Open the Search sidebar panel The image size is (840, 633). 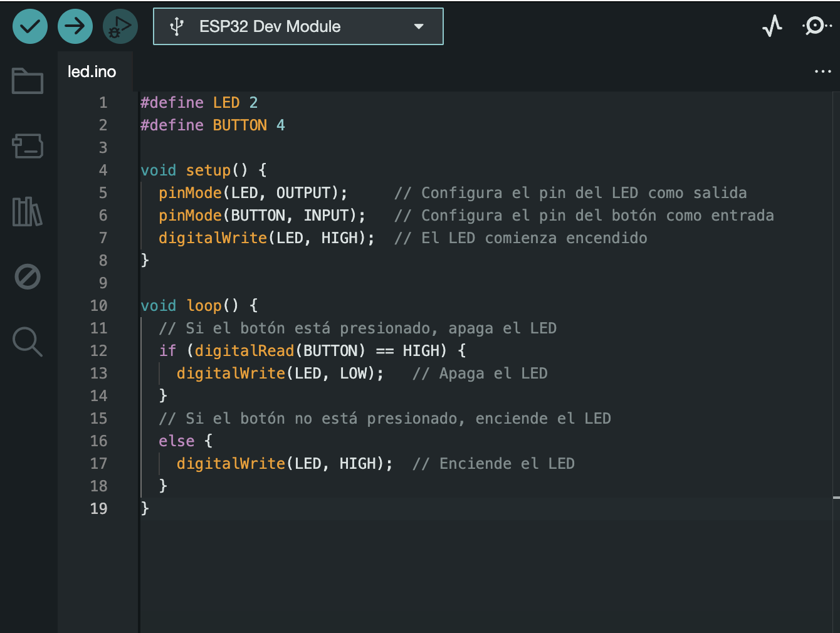tap(28, 342)
